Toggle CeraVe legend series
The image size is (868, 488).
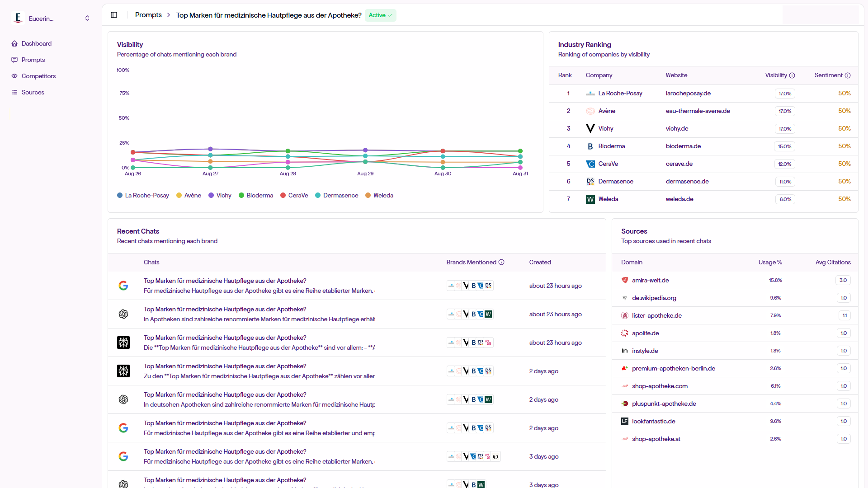294,195
